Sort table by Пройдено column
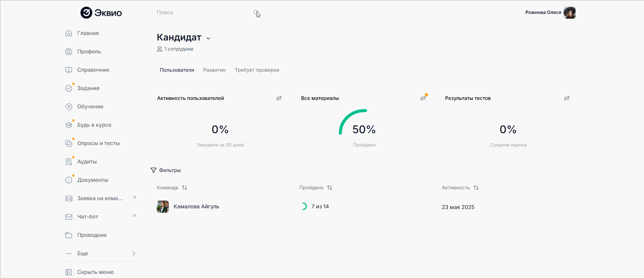 [x=330, y=188]
